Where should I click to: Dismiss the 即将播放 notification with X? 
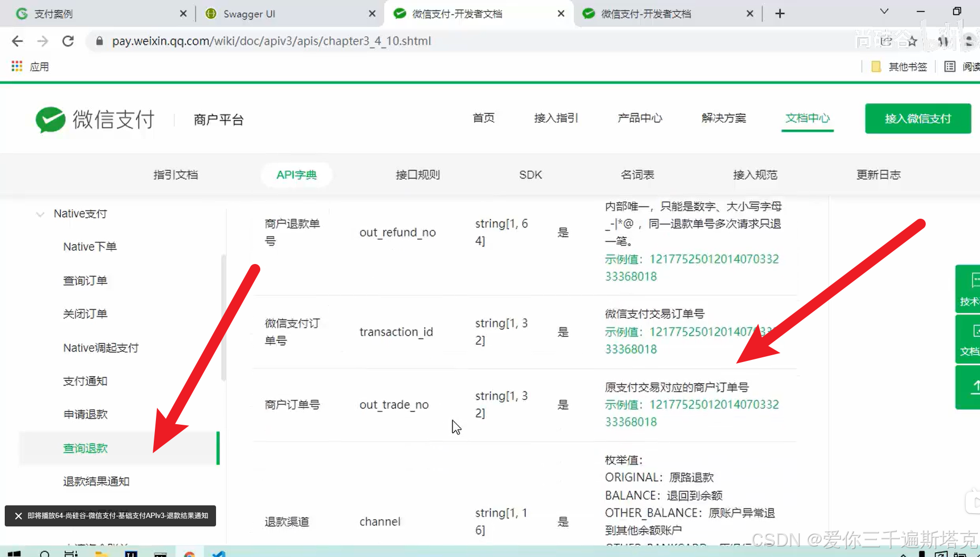tap(18, 516)
